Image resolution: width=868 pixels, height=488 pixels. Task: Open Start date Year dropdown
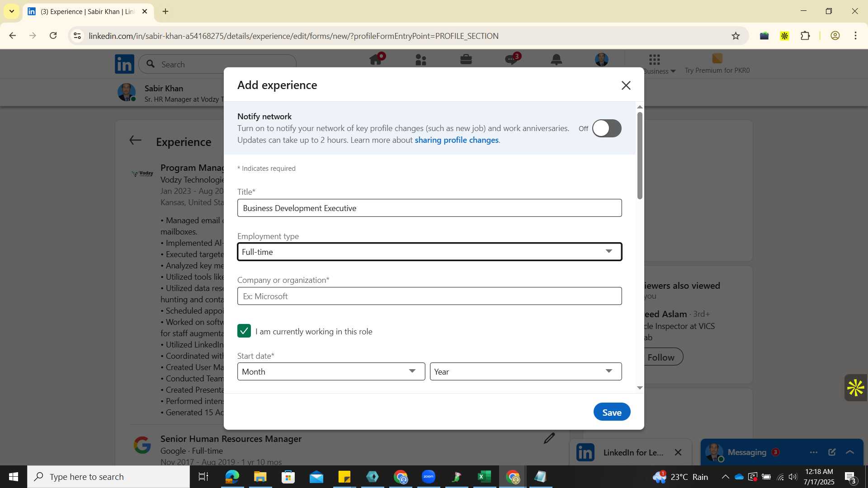(526, 371)
